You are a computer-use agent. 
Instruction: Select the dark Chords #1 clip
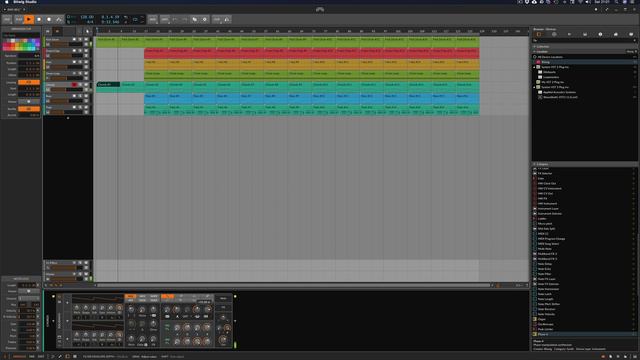108,84
